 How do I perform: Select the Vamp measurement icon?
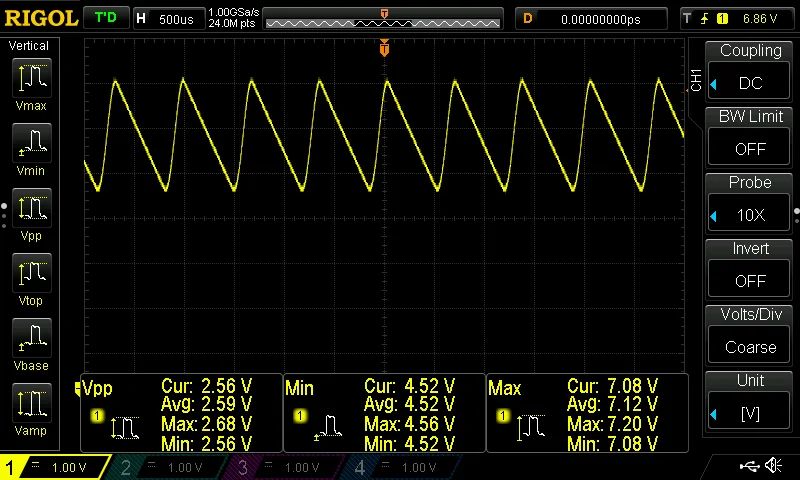[32, 403]
